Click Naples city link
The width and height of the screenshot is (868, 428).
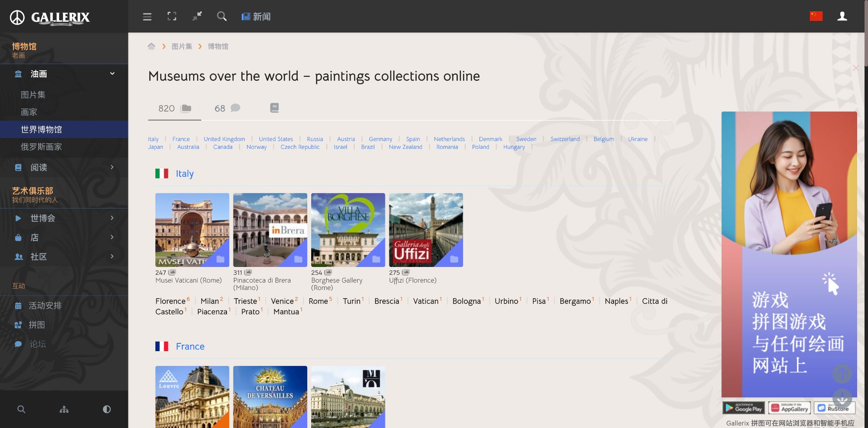[x=616, y=301]
